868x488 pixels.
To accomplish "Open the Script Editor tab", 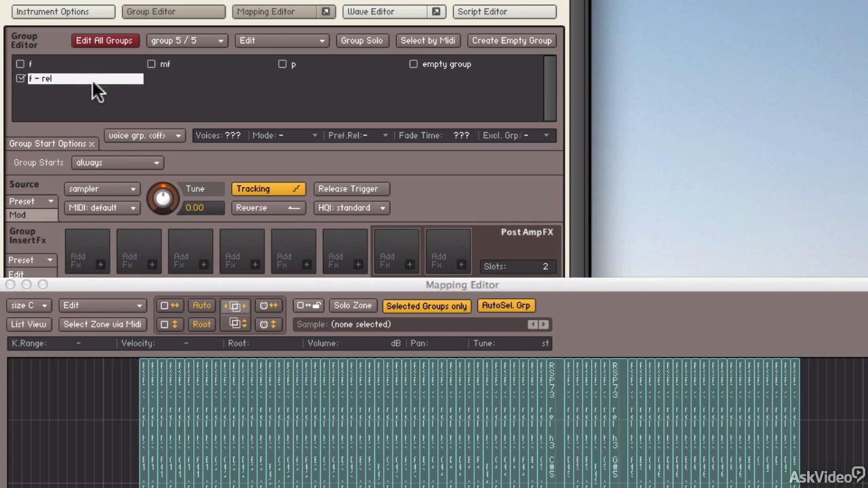I will point(503,12).
